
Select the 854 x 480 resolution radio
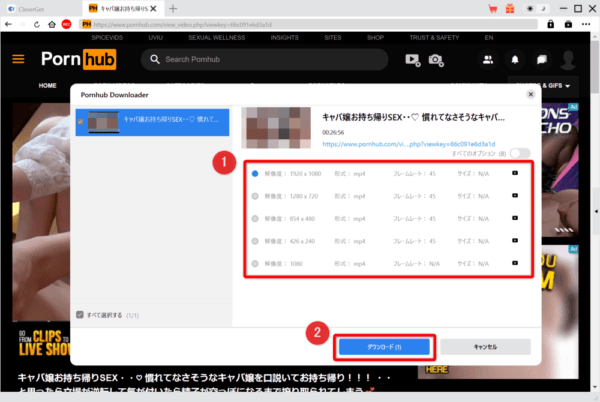tap(255, 219)
